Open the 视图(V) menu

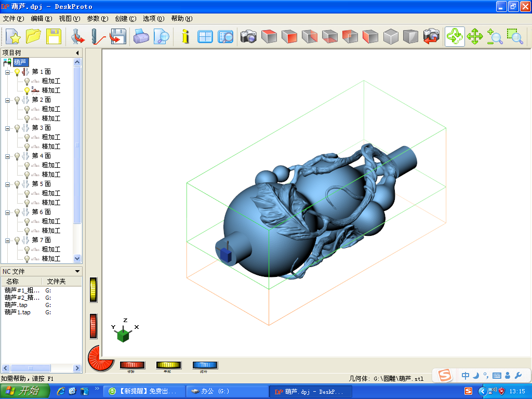click(x=70, y=19)
